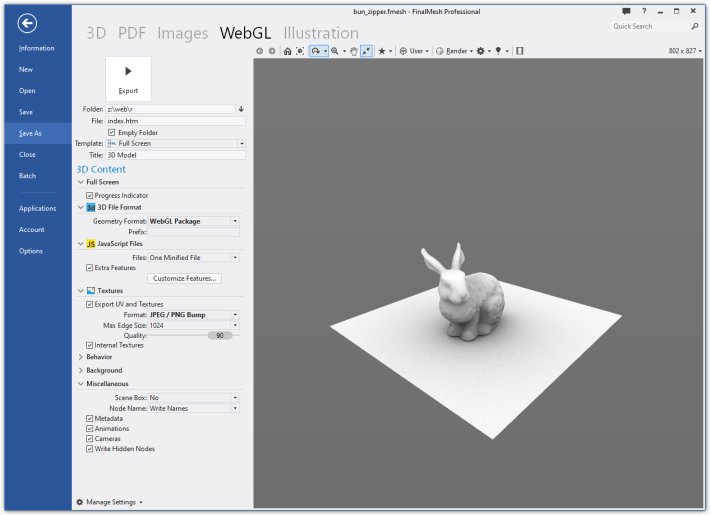The height and width of the screenshot is (515, 710).
Task: Click the User camera view icon
Action: click(403, 51)
